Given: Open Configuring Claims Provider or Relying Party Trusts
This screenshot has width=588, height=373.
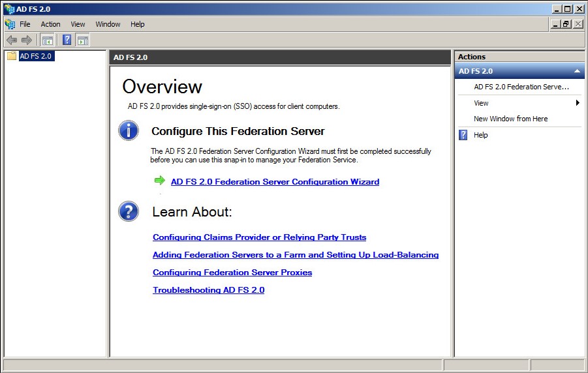Looking at the screenshot, I should coord(260,237).
